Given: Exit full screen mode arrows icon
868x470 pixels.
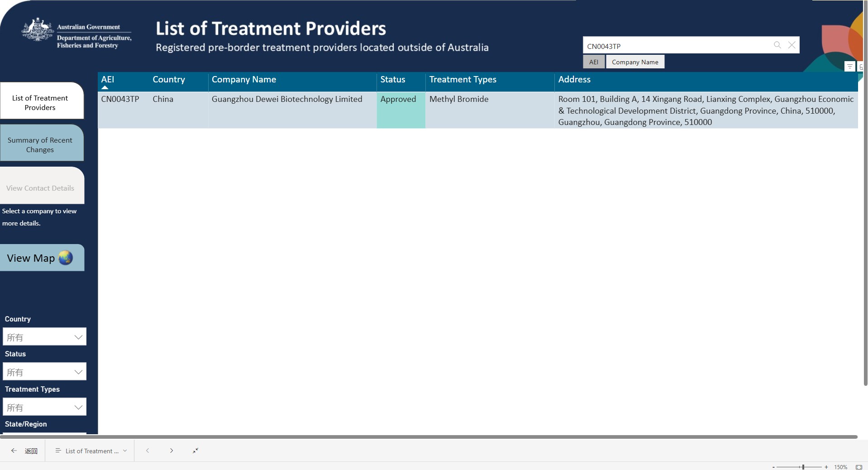Looking at the screenshot, I should click(x=196, y=451).
